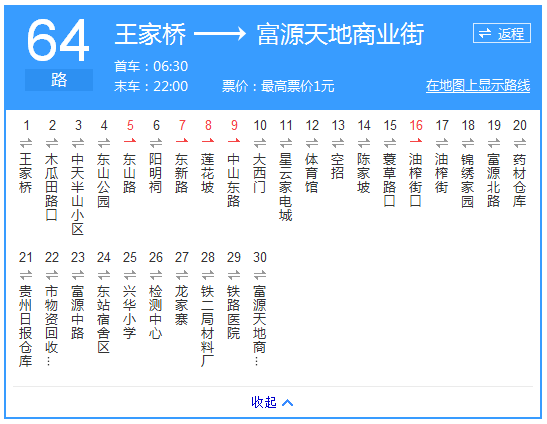Image resolution: width=547 pixels, height=424 pixels.
Task: Click the transfer icon above 铁二局材料厂
Action: pos(208,275)
